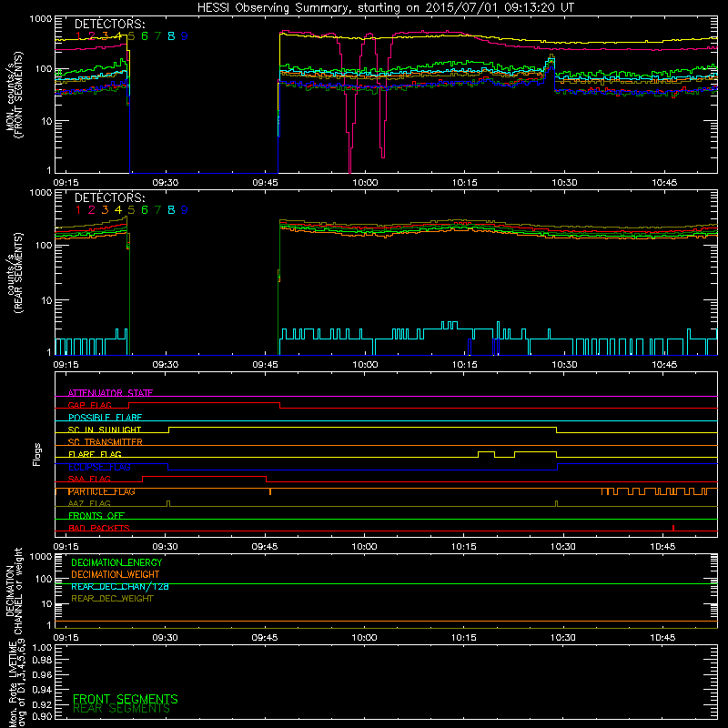Click the ECLIPSE_FLAG label

point(99,467)
